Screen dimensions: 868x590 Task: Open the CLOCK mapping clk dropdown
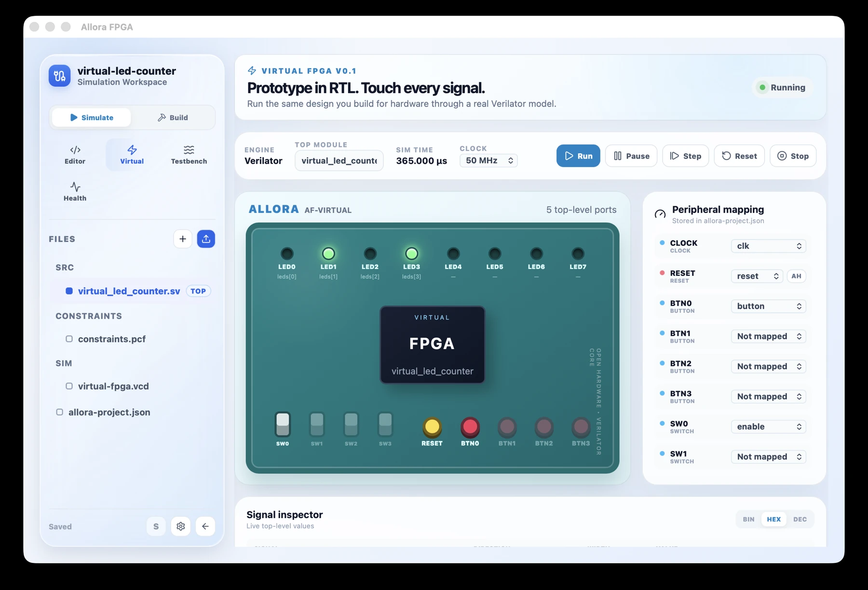click(769, 246)
